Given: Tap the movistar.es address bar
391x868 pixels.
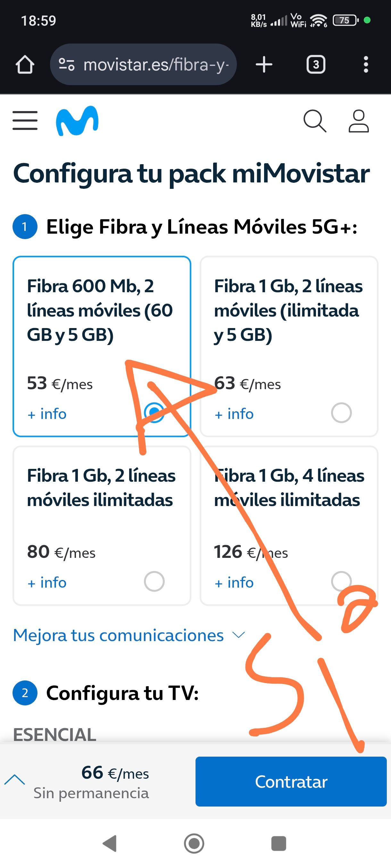Looking at the screenshot, I should point(155,64).
